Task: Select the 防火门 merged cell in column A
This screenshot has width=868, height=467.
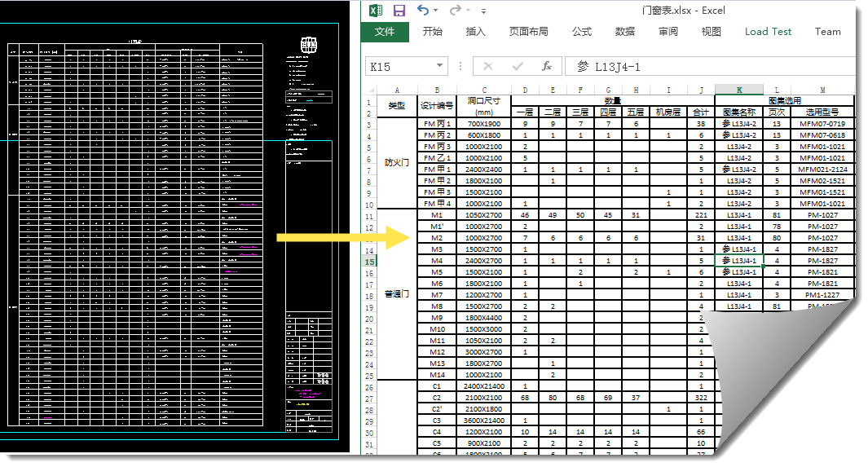Action: point(396,163)
